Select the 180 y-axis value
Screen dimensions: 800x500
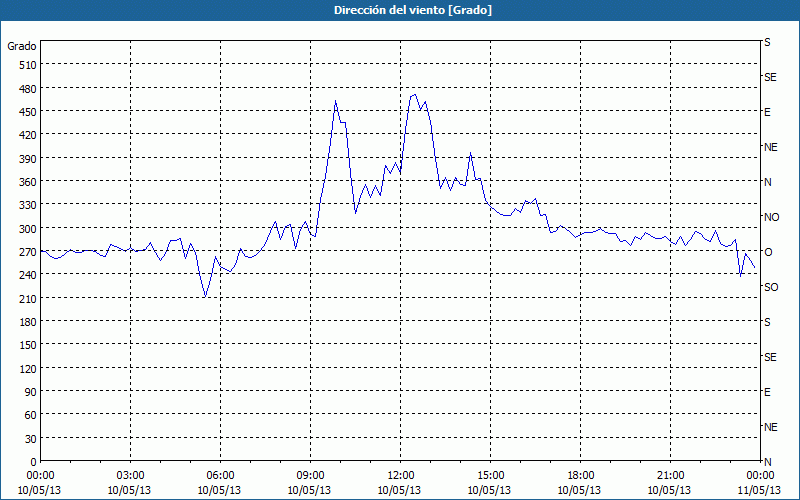pos(29,322)
